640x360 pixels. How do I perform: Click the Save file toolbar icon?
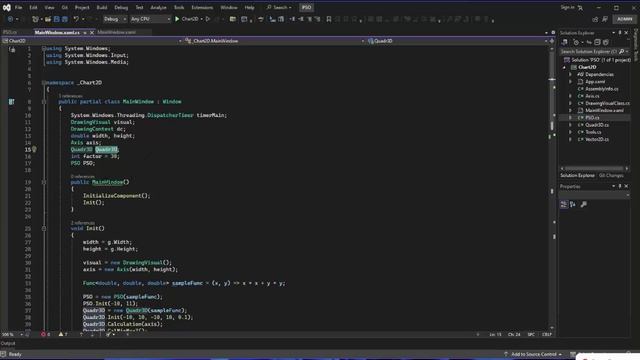[x=57, y=19]
